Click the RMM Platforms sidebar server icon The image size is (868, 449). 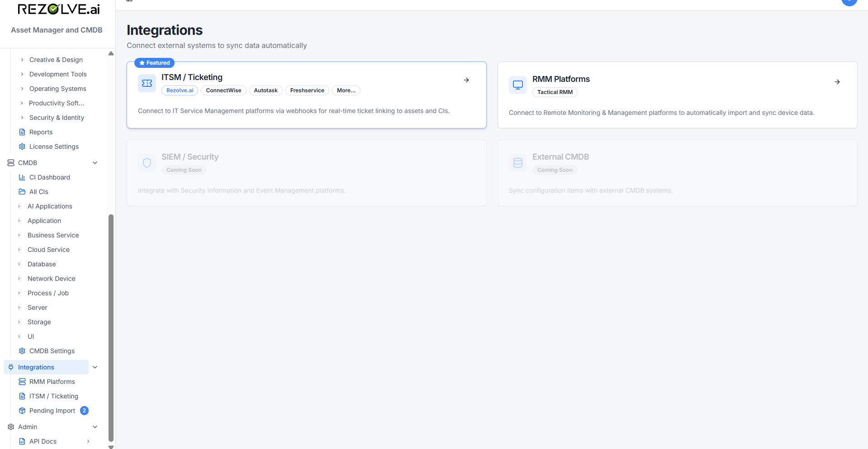22,382
